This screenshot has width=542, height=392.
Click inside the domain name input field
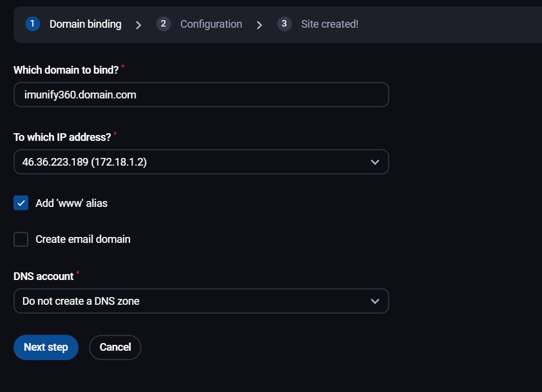201,94
